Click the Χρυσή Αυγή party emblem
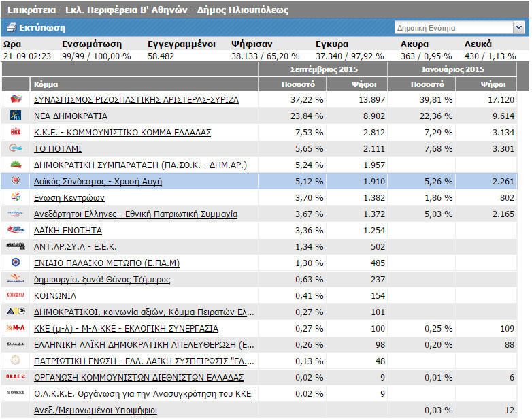This screenshot has width=532, height=420. point(15,181)
